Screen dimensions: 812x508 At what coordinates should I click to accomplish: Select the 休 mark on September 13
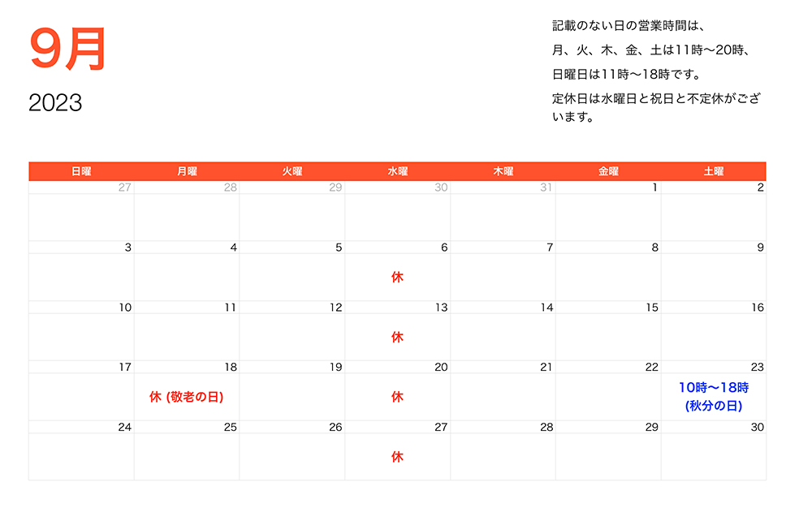[x=396, y=335]
